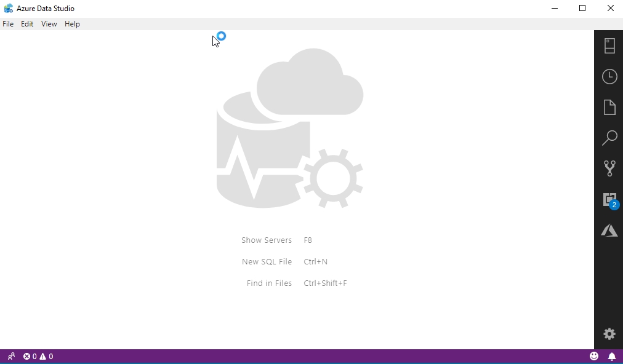
Task: Click the Ctrl+Shift+F shortcut text
Action: 325,283
